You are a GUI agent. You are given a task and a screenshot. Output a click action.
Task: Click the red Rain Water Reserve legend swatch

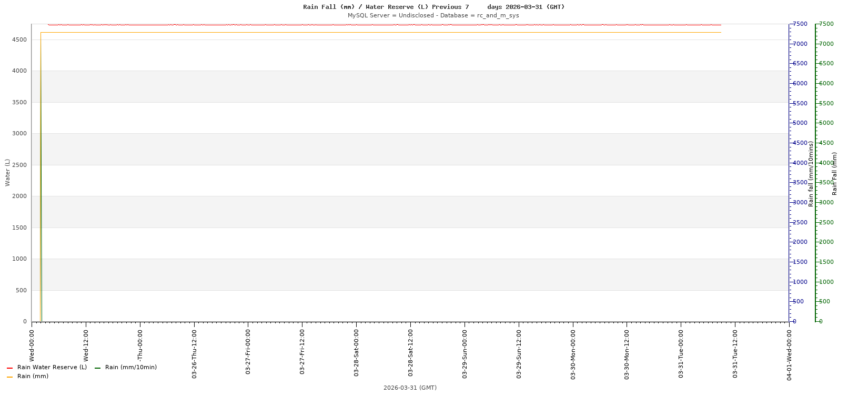pyautogui.click(x=9, y=368)
